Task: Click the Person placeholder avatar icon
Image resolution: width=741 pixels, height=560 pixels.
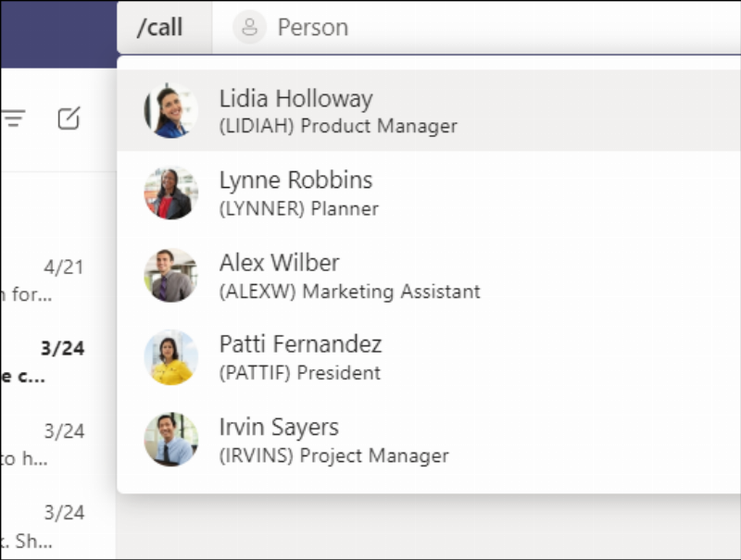Action: pyautogui.click(x=249, y=28)
